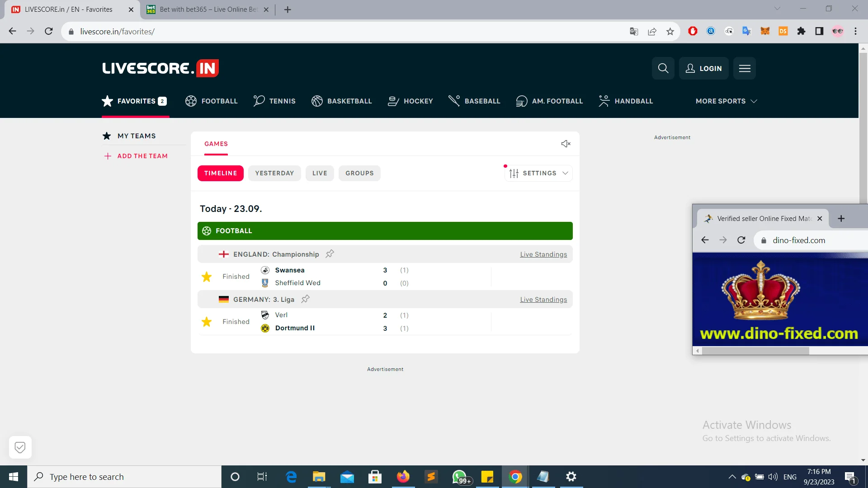Unfavorite the Swansea match star
This screenshot has width=868, height=488.
click(x=207, y=276)
